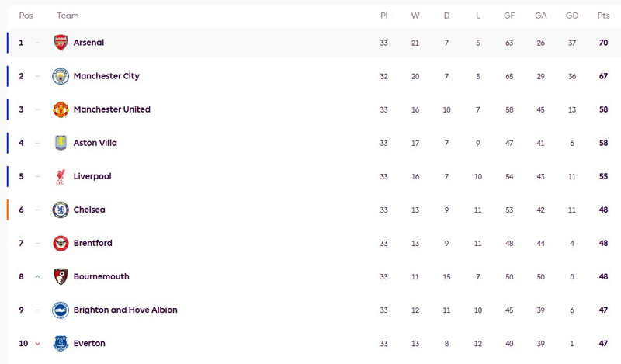Click the Everton club badge
Viewport: 621px width, 364px height.
[61, 343]
